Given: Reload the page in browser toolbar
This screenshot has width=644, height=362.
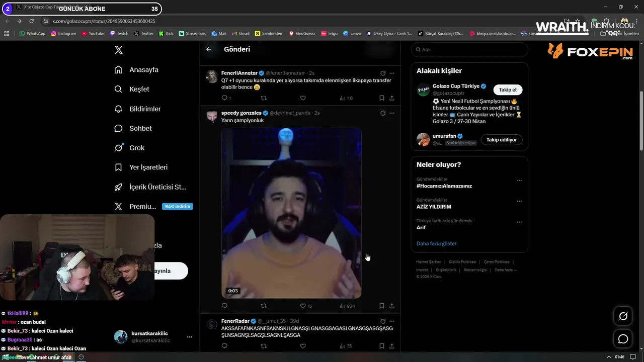Looking at the screenshot, I should pos(31,21).
